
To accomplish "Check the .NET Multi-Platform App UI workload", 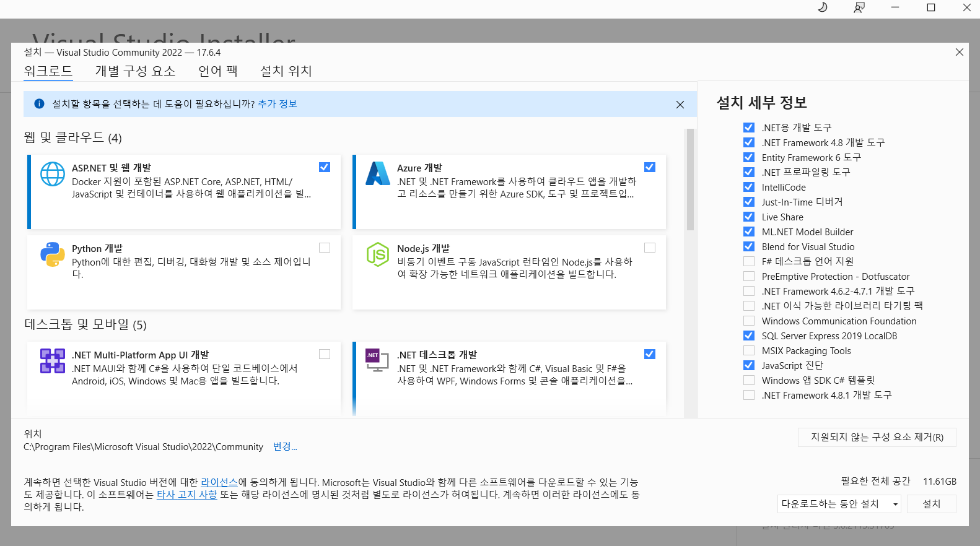I will pos(325,354).
